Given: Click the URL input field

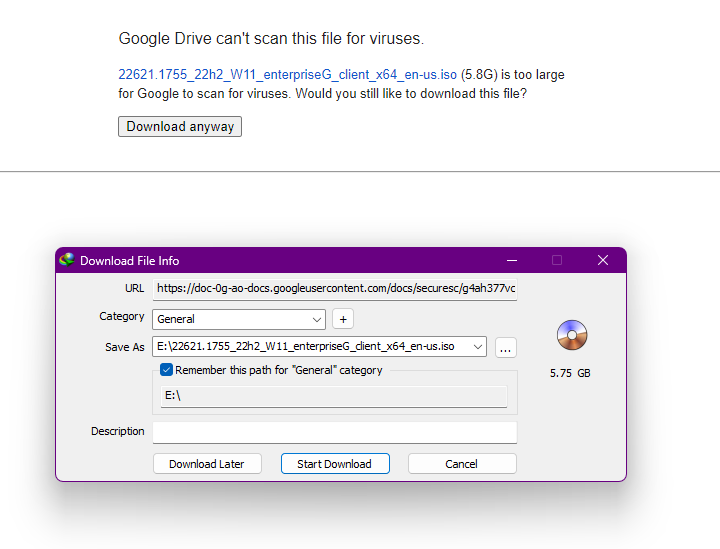Looking at the screenshot, I should click(x=335, y=289).
